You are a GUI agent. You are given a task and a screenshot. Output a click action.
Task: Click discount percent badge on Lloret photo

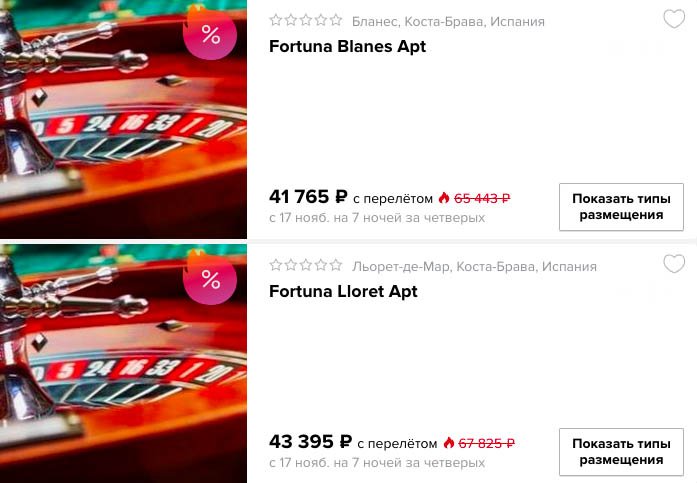coord(210,279)
